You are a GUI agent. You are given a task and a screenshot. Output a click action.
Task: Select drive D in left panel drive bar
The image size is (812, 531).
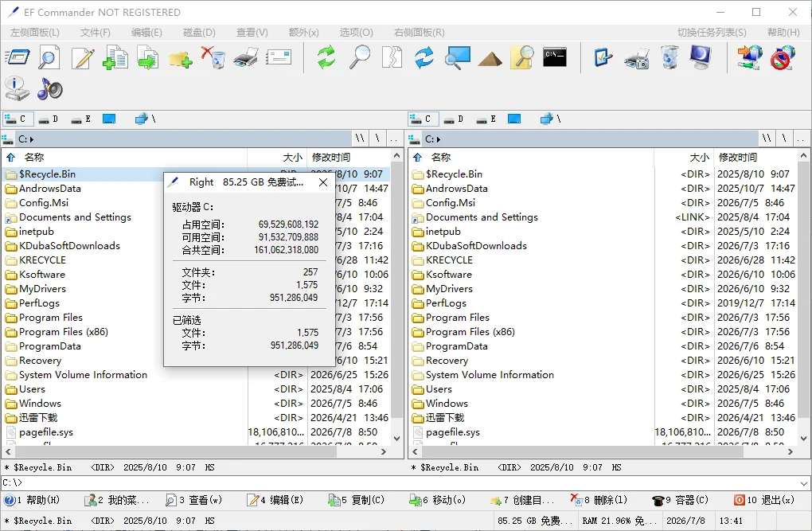coord(49,119)
